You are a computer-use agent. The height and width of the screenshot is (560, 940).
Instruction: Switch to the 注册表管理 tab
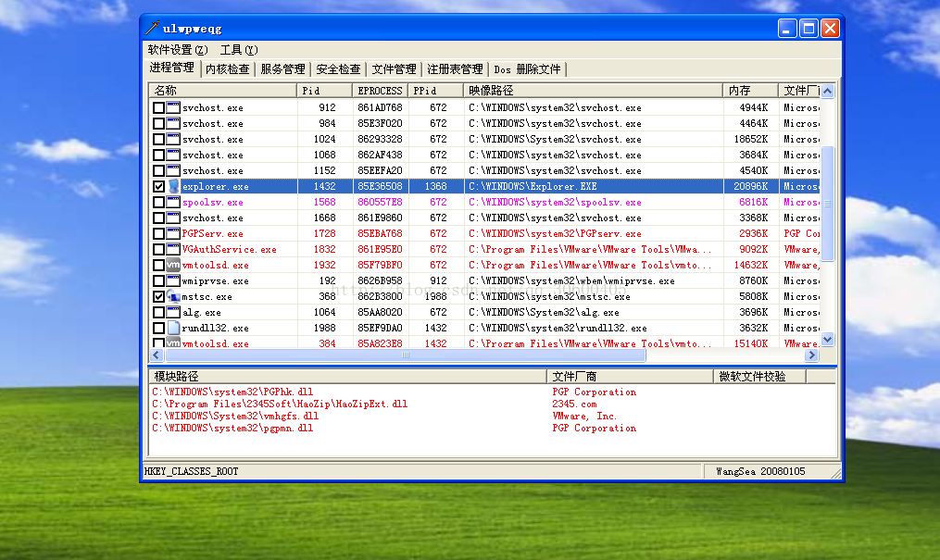[x=455, y=69]
